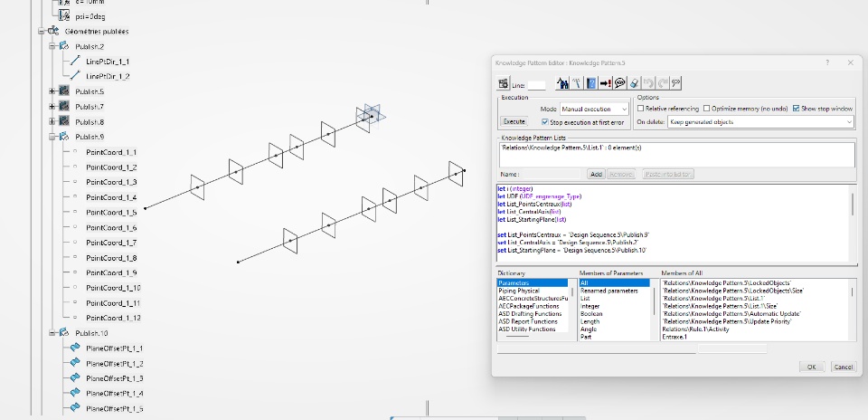Click the PlaneOffsetPt_1_3 plane icon
The width and height of the screenshot is (868, 420).
(x=75, y=377)
